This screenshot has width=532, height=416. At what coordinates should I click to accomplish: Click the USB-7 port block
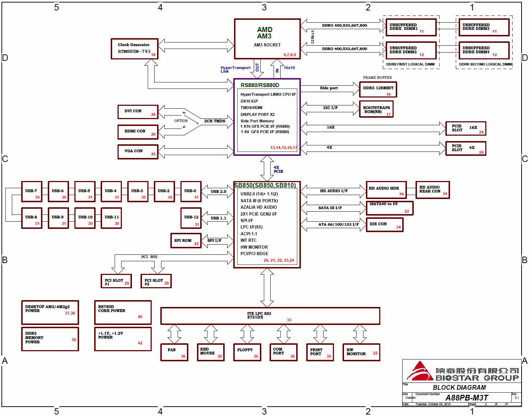click(x=32, y=191)
